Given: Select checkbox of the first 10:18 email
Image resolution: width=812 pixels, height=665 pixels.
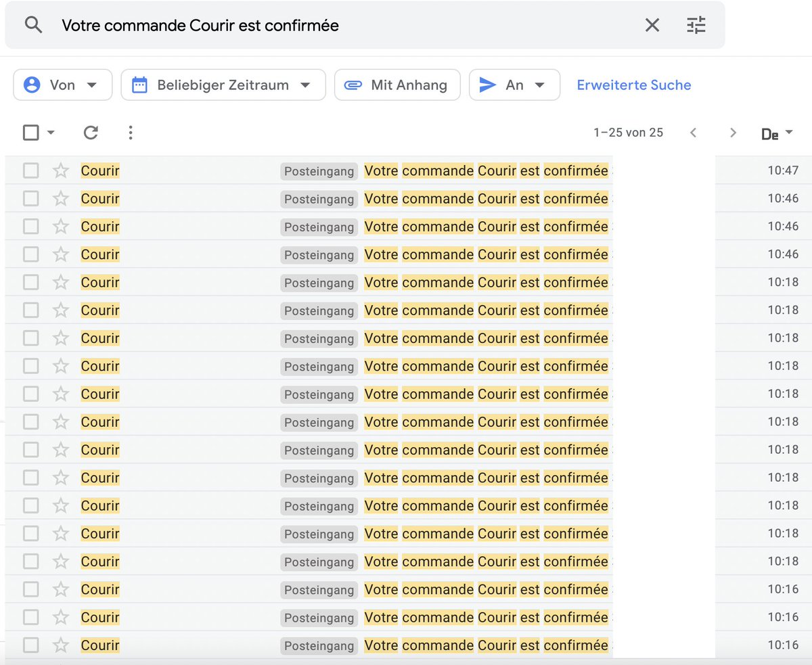Looking at the screenshot, I should pos(31,282).
